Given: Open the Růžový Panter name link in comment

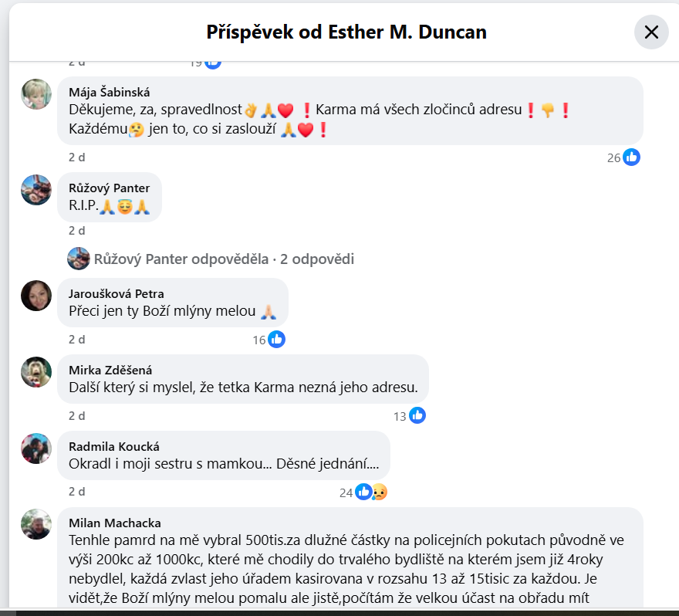Looking at the screenshot, I should pyautogui.click(x=109, y=188).
